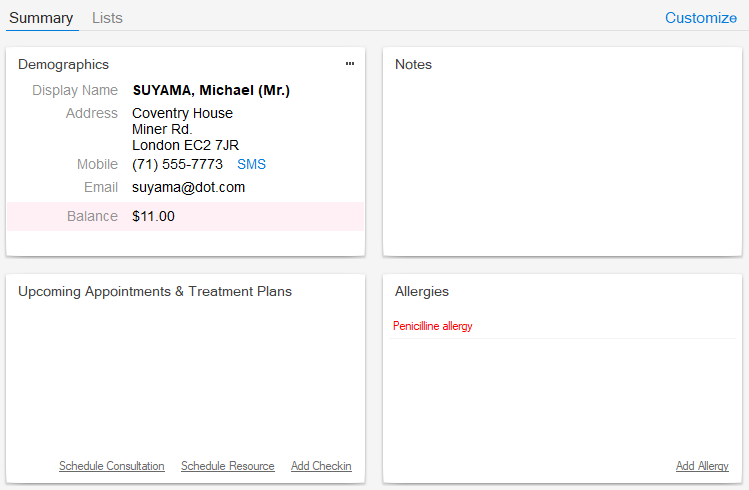Click the Notes panel heading

pos(413,64)
